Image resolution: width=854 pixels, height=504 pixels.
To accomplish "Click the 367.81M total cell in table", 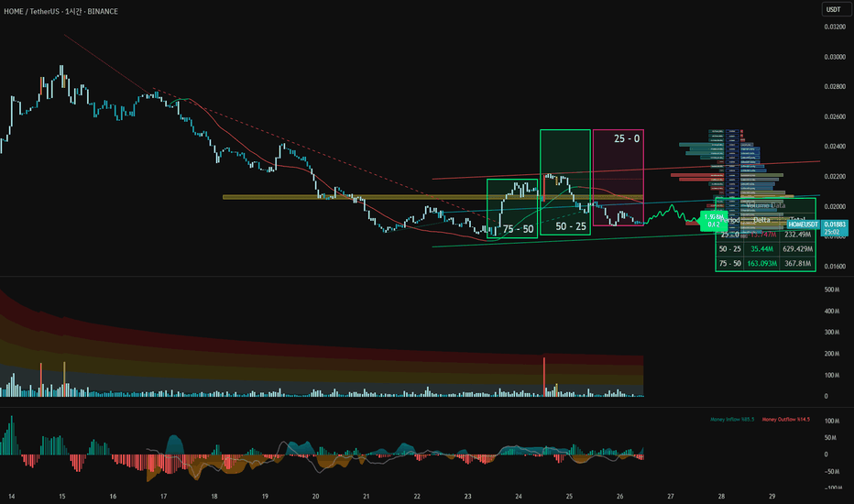I will point(798,263).
